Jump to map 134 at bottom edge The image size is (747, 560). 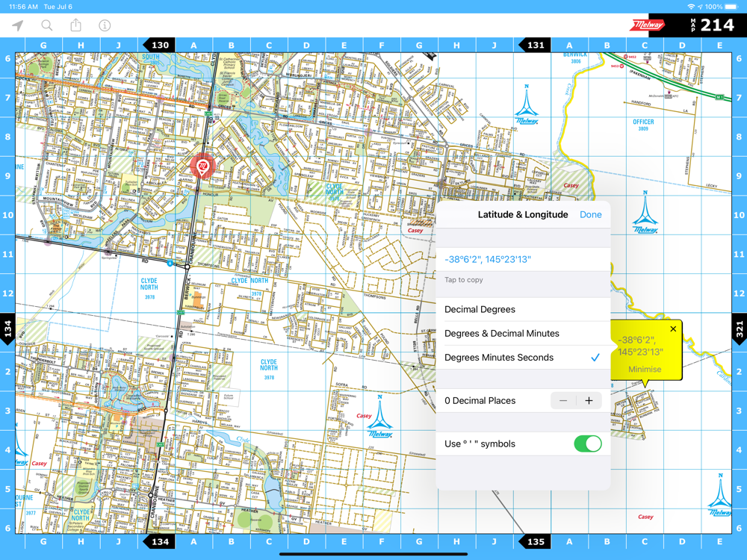tap(160, 541)
